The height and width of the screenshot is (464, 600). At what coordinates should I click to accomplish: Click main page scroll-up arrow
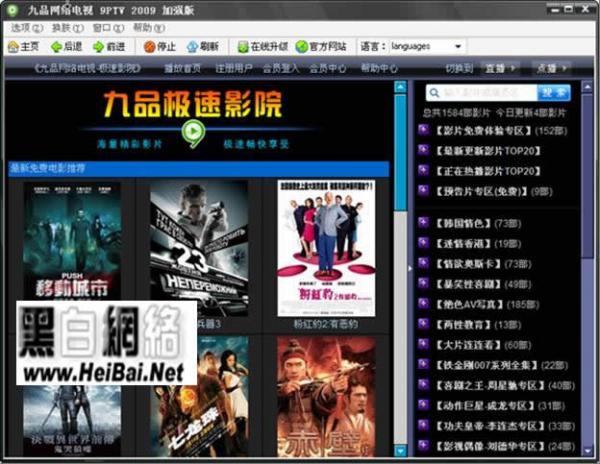(400, 87)
